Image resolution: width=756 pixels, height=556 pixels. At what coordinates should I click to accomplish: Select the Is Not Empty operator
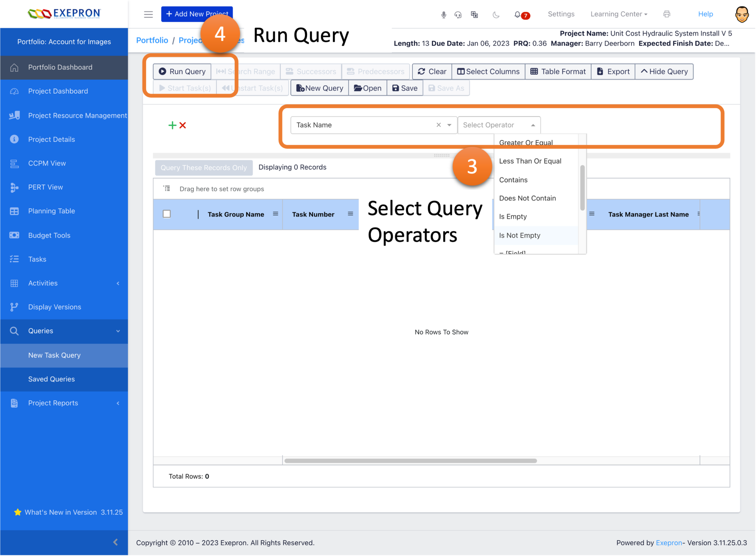536,236
